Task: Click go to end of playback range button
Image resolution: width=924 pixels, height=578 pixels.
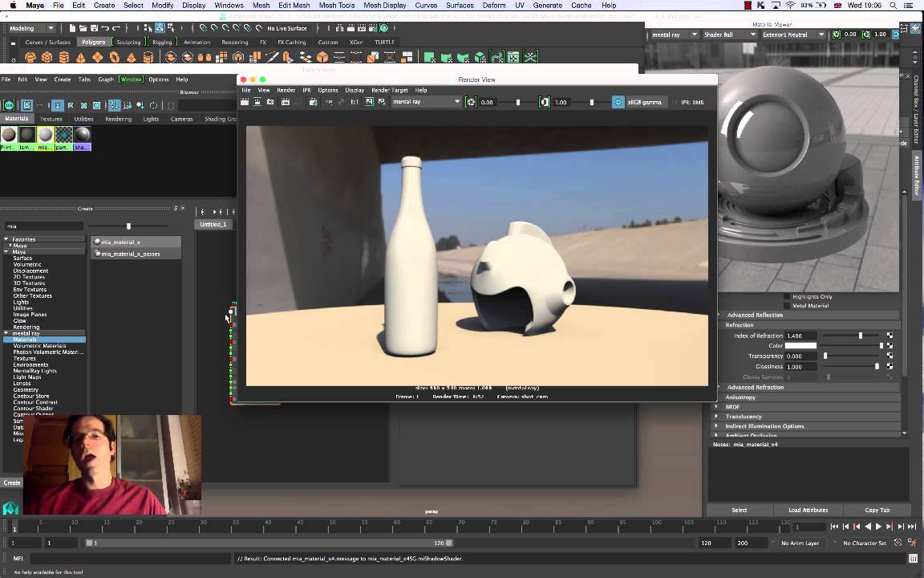Action: coord(912,527)
